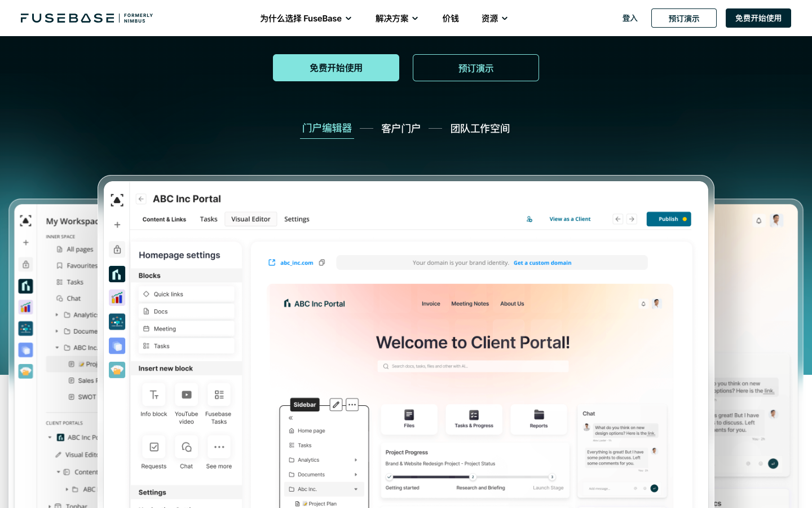Click Meeting Notes in portal preview navigation
The image size is (812, 508).
(x=470, y=304)
